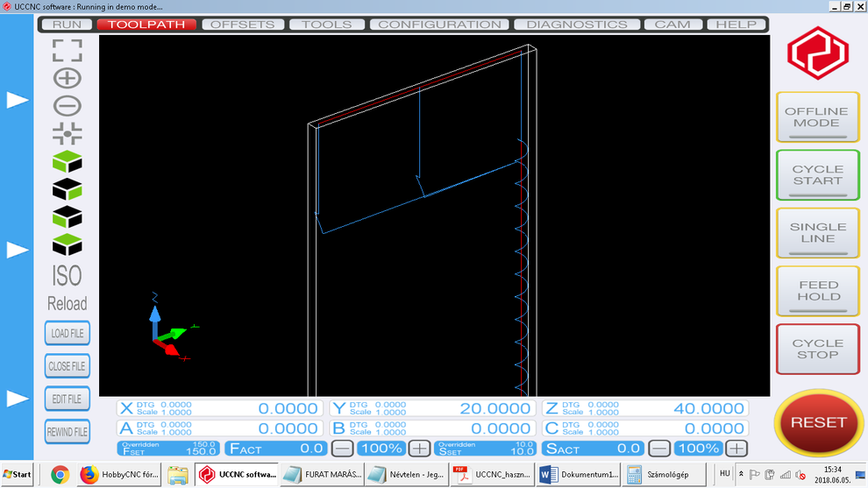Click the fit-to-screen view icon
868x488 pixels.
coord(68,50)
